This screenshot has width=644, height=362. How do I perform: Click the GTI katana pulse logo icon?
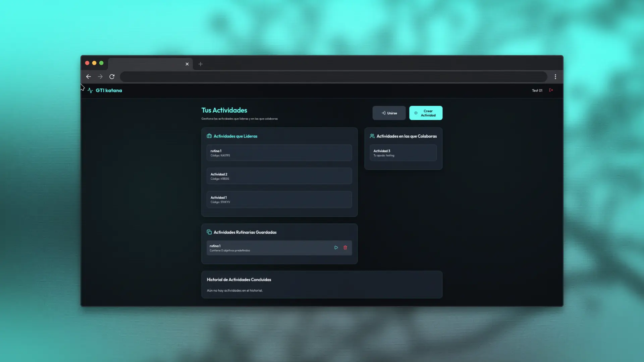pyautogui.click(x=90, y=90)
